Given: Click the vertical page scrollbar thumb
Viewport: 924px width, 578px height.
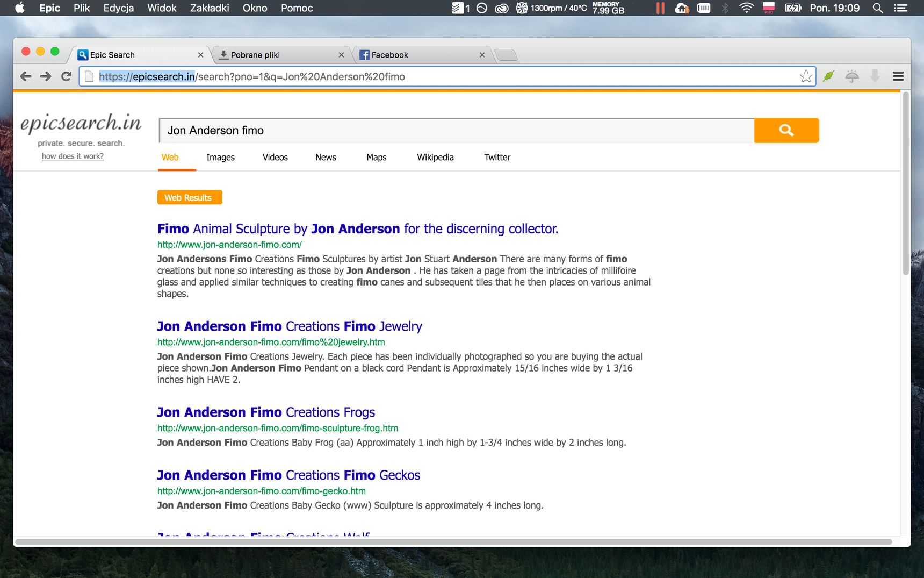Looking at the screenshot, I should click(906, 183).
